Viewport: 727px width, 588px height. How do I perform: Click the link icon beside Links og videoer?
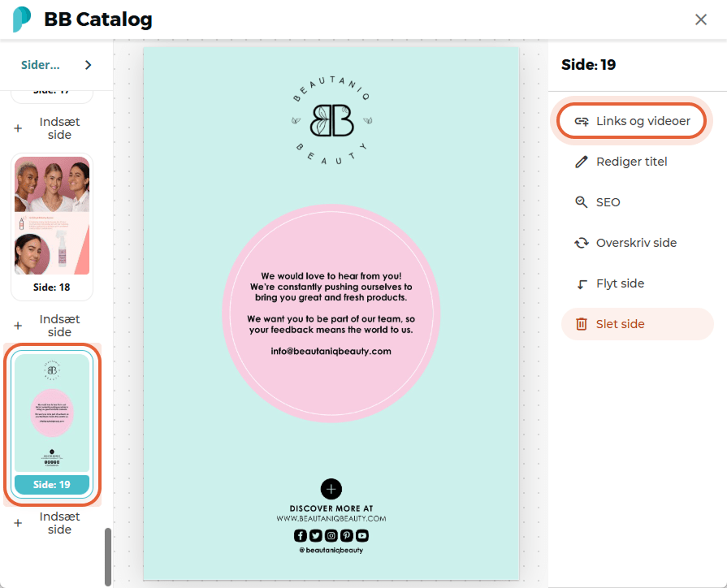click(582, 122)
